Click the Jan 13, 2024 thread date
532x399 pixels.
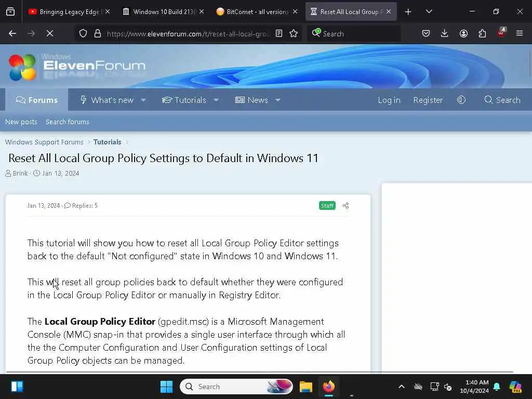(x=60, y=174)
